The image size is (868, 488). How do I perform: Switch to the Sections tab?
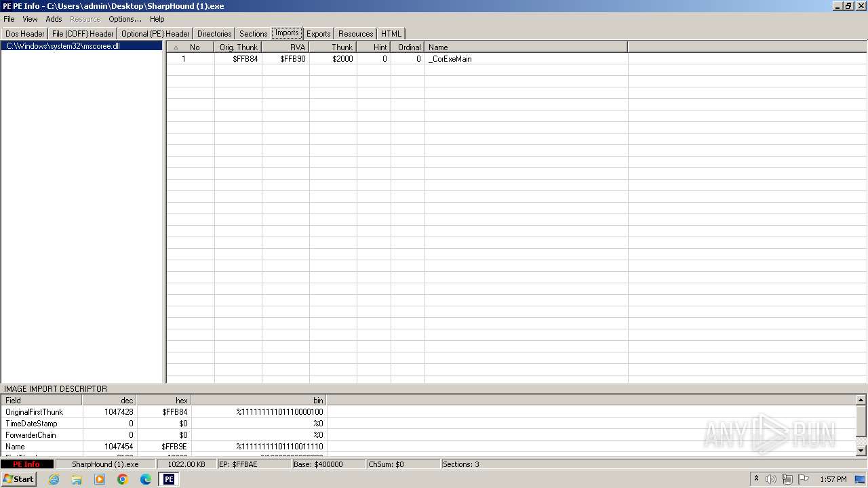(x=253, y=34)
